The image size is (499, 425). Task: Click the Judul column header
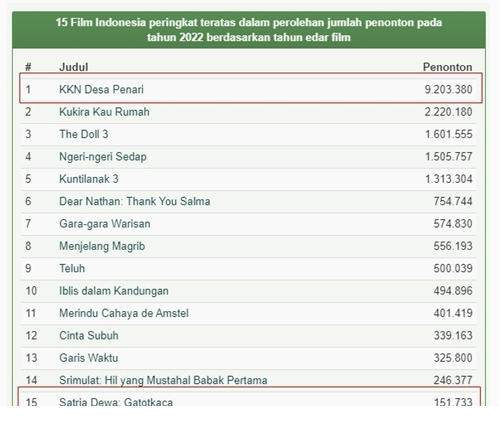[x=74, y=67]
